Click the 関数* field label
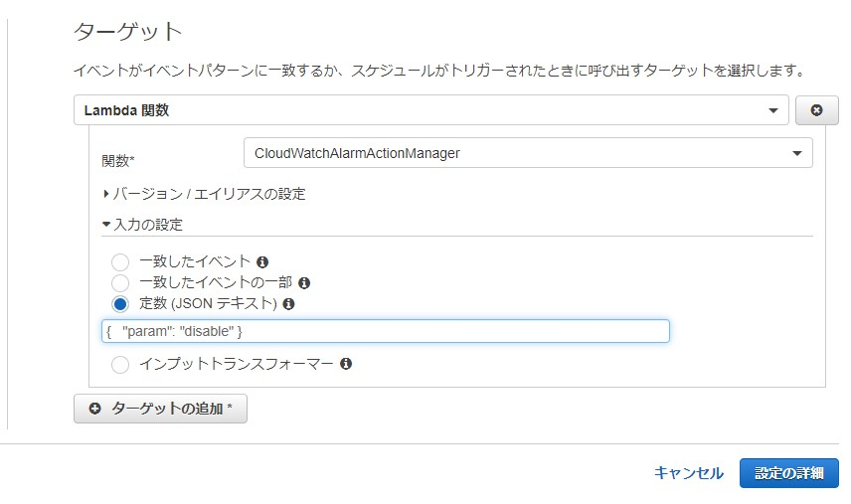 click(118, 160)
